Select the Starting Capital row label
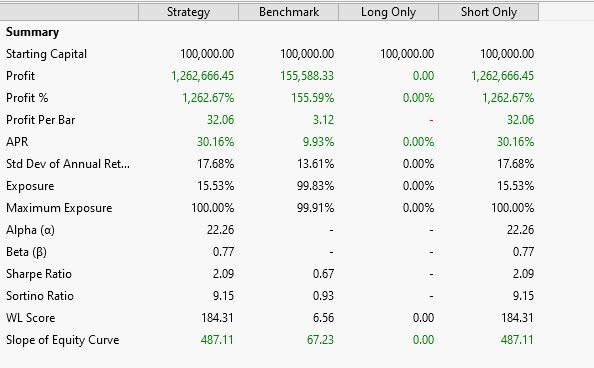The width and height of the screenshot is (594, 368). pyautogui.click(x=47, y=54)
